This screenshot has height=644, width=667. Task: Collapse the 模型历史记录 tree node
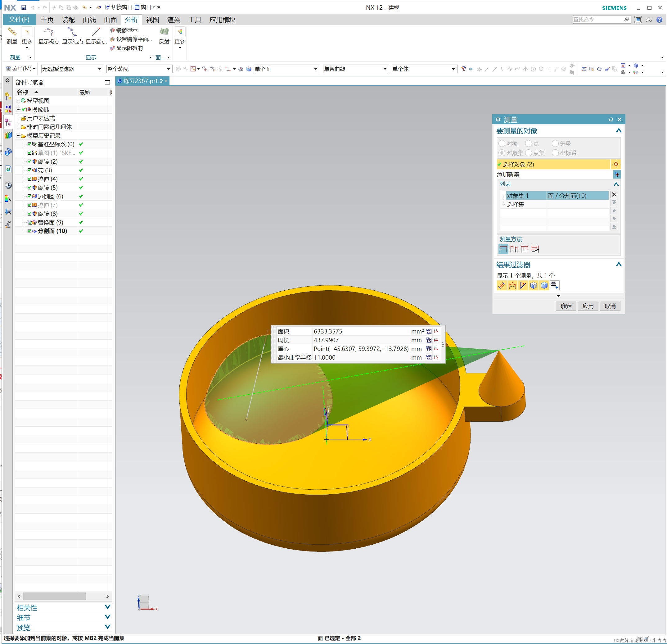pos(18,135)
